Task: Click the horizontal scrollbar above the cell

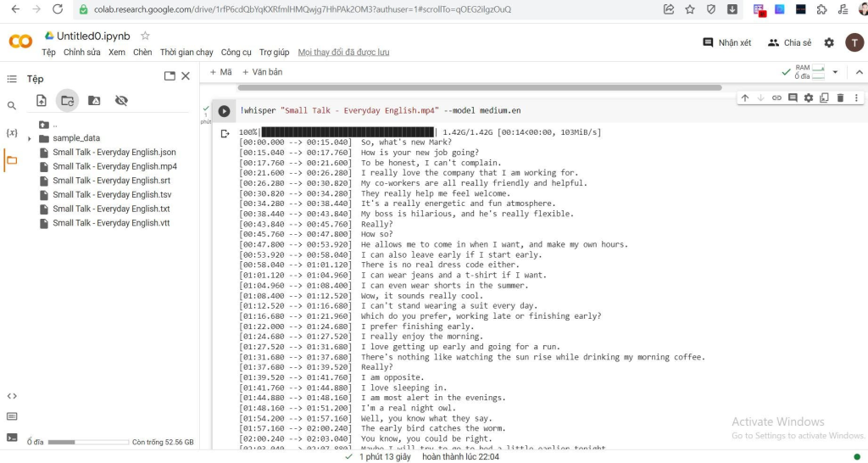Action: [x=480, y=87]
